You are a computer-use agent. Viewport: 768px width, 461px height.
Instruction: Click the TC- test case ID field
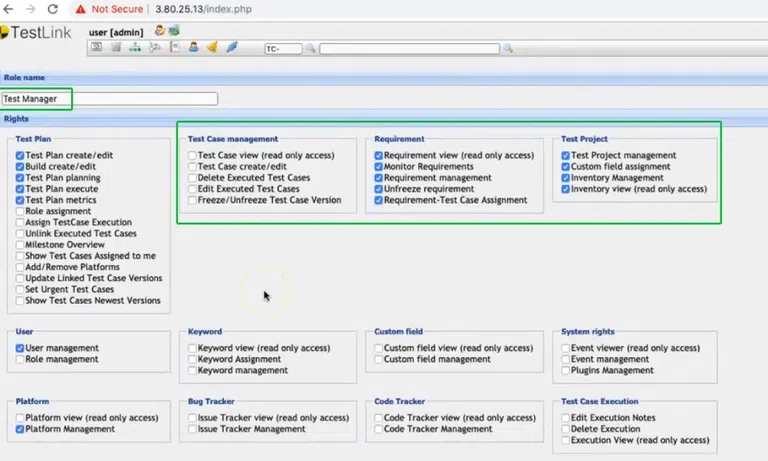(283, 49)
